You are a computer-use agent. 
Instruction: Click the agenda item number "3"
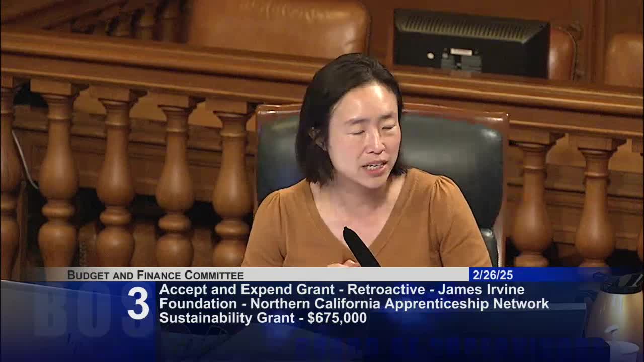point(138,303)
